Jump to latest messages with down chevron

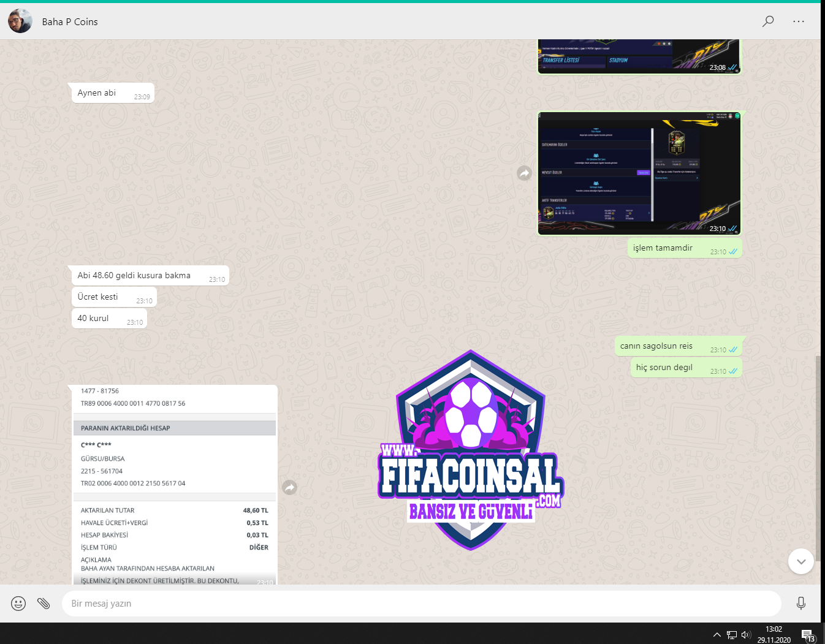tap(800, 561)
